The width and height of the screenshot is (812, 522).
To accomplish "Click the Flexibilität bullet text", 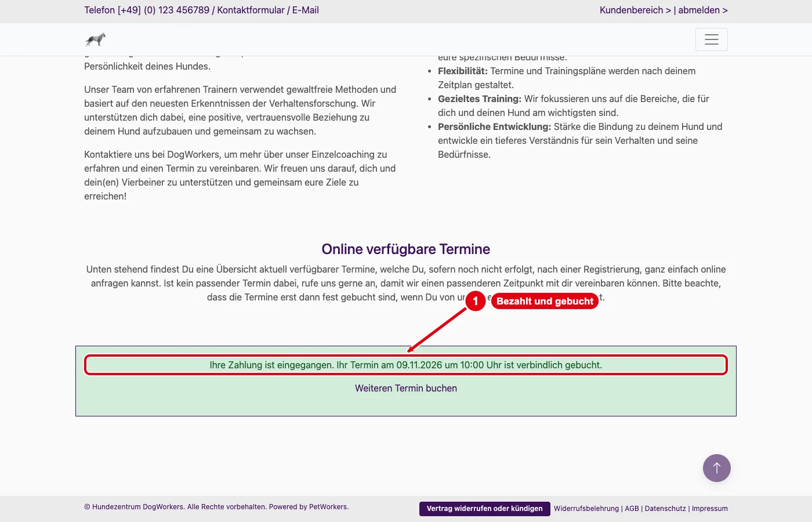I will click(x=567, y=78).
